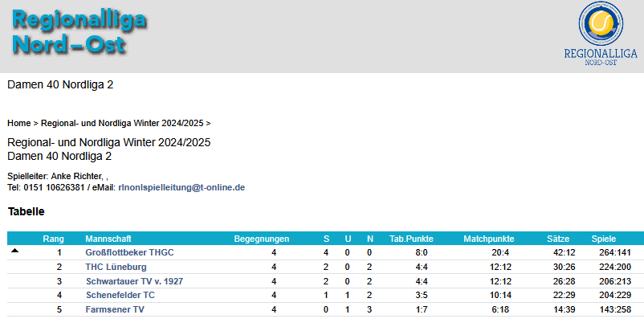
Task: Click the Farmsener TV team link
Action: (x=115, y=309)
